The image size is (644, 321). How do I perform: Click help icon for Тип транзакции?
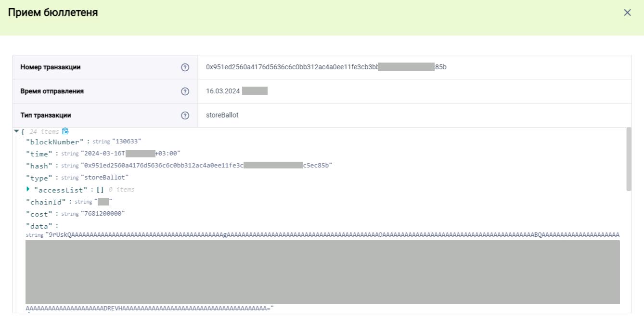185,116
